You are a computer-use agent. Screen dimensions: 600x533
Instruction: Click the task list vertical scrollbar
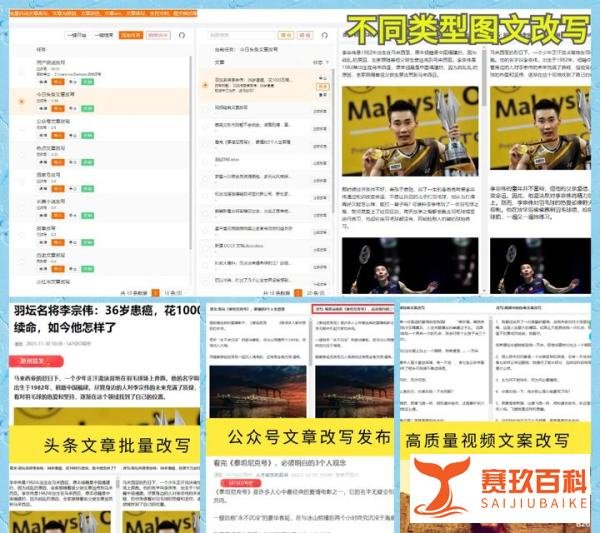pyautogui.click(x=191, y=153)
